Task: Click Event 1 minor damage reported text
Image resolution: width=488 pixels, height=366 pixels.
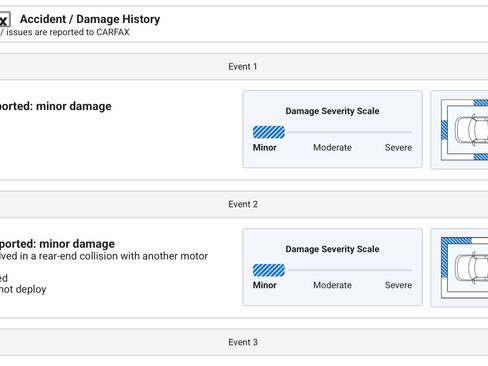Action: coord(56,106)
